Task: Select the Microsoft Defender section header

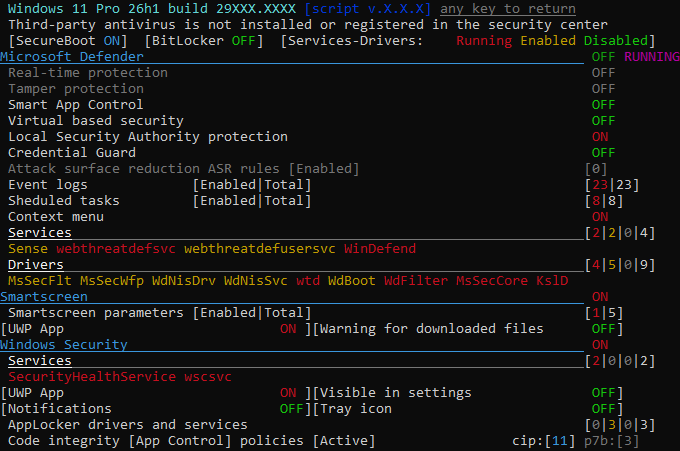Action: coord(72,57)
